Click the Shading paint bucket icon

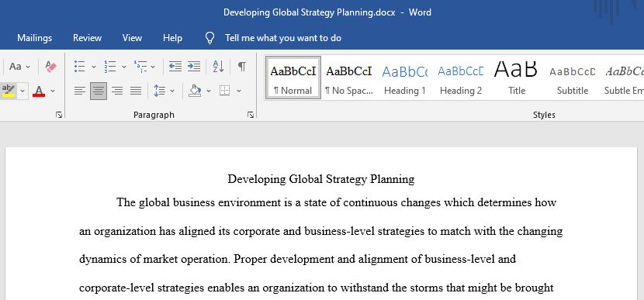pyautogui.click(x=195, y=90)
